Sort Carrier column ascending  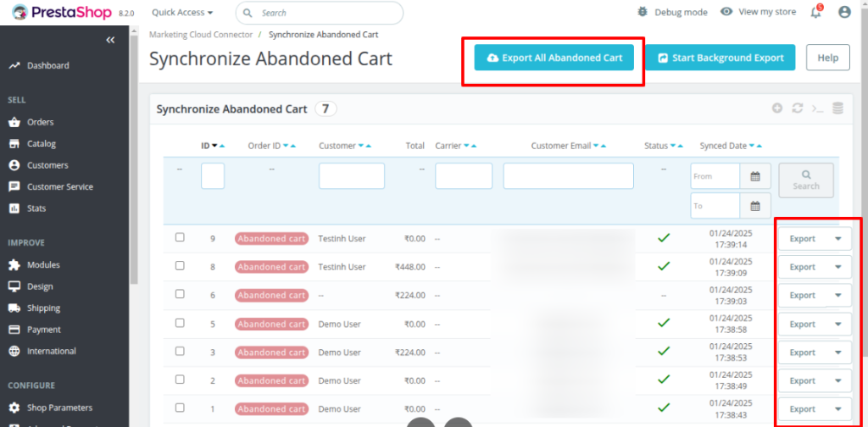tap(473, 146)
